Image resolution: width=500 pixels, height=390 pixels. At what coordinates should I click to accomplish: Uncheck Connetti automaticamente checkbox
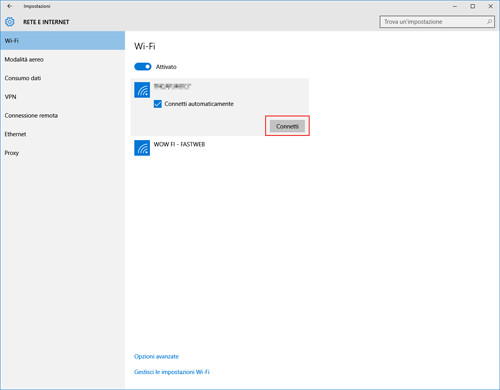[158, 104]
